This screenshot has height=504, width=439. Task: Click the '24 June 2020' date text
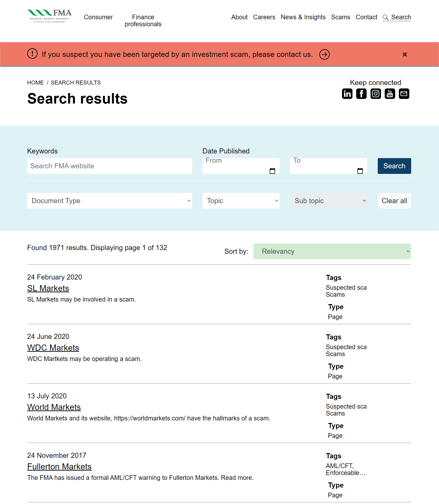48,337
